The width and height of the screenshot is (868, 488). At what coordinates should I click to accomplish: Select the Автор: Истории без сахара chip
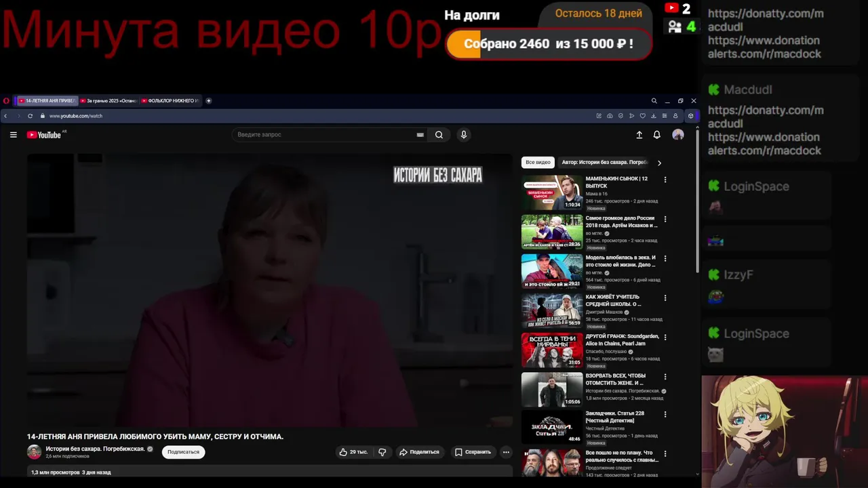coord(605,163)
